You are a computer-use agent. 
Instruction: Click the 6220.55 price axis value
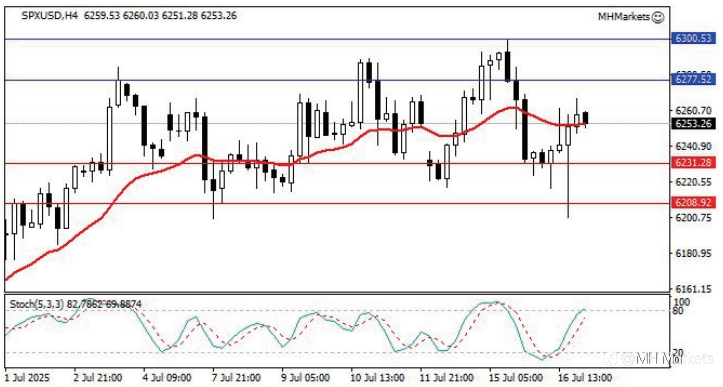pos(693,182)
